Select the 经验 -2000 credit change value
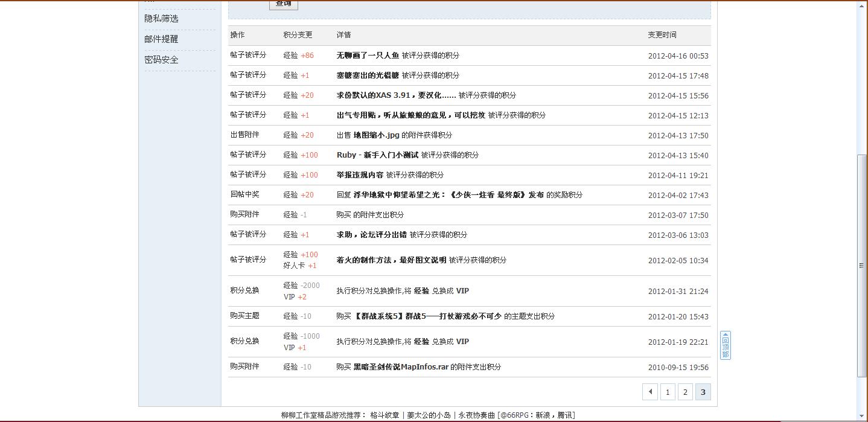 coord(302,286)
